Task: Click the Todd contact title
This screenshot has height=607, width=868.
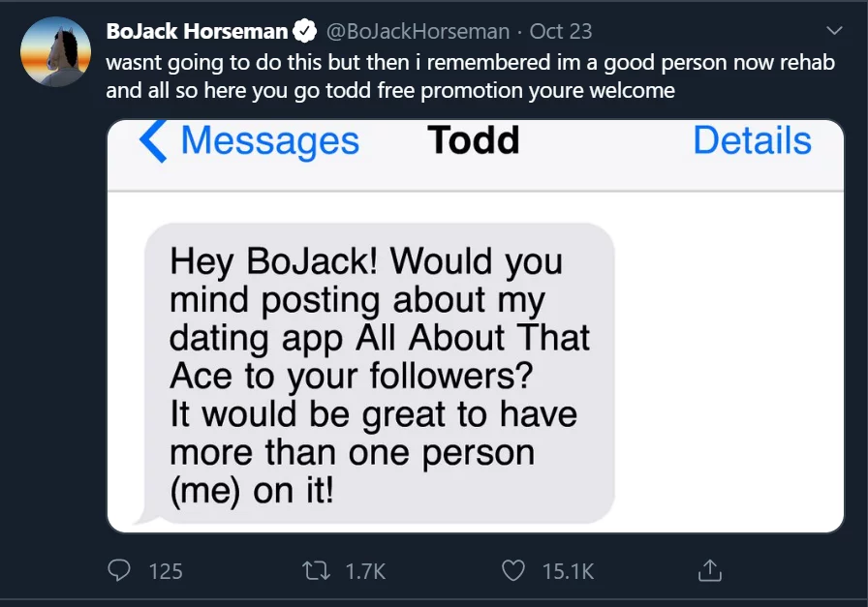Action: (474, 140)
